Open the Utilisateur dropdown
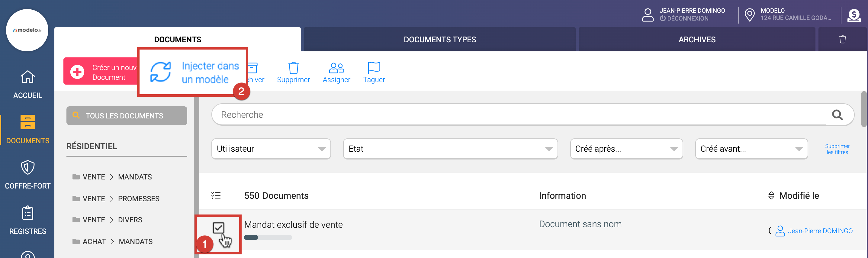The width and height of the screenshot is (868, 258). (271, 149)
